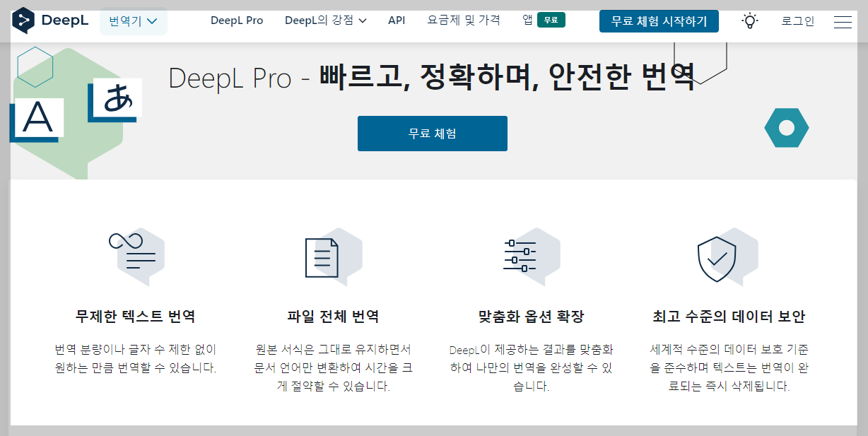Collapse the 번역기 chevron arrow
868x436 pixels.
click(151, 21)
